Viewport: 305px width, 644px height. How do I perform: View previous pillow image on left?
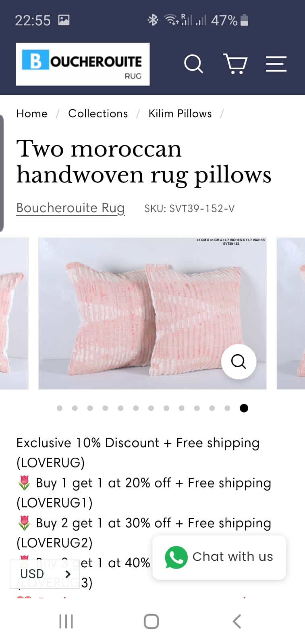pos(14,313)
